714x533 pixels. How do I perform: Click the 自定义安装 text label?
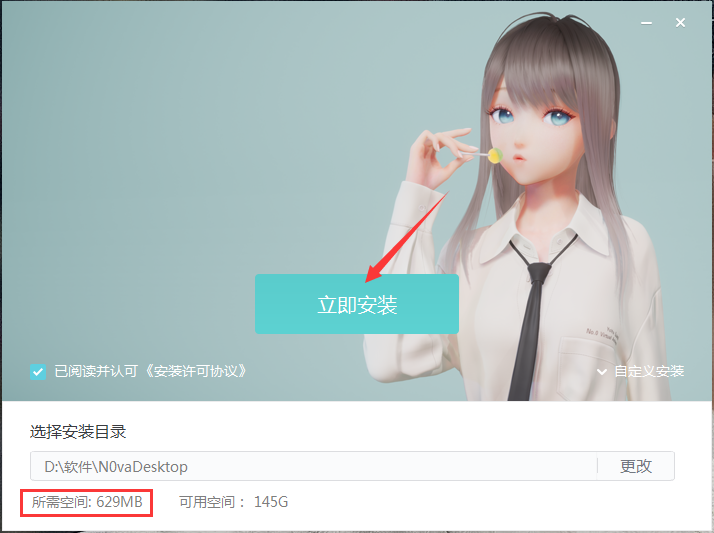click(649, 371)
